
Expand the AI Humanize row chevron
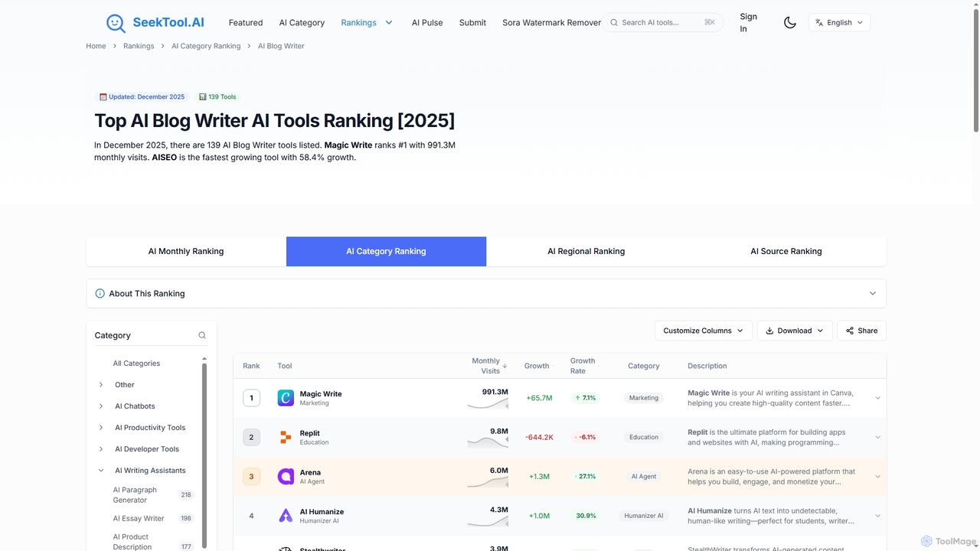(877, 516)
